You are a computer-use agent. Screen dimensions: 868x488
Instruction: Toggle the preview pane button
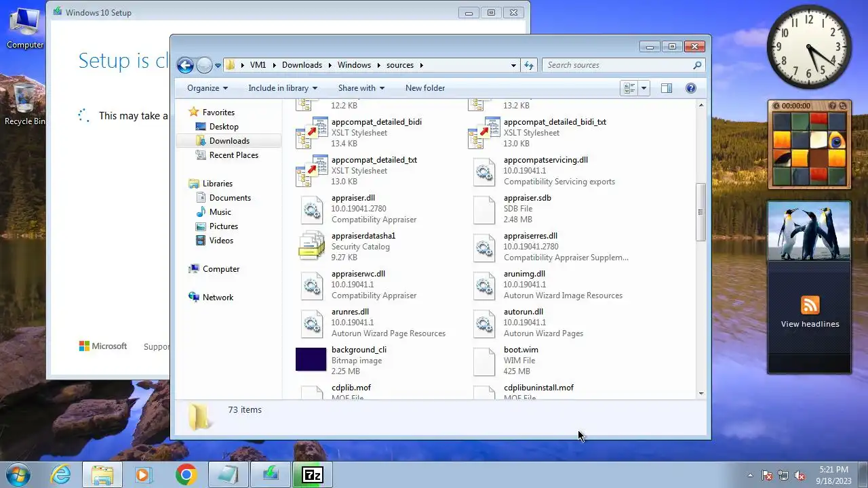(x=667, y=88)
